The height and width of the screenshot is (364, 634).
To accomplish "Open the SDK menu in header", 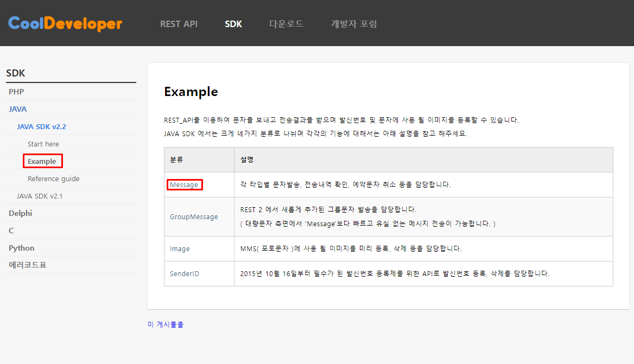I will coord(233,24).
